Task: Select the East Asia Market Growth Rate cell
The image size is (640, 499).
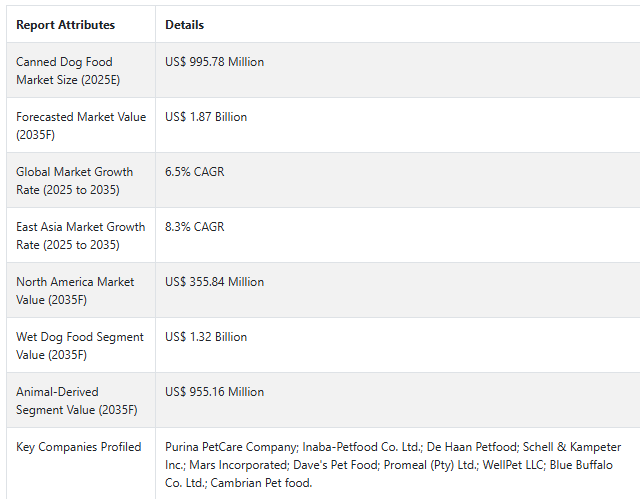Action: point(80,236)
